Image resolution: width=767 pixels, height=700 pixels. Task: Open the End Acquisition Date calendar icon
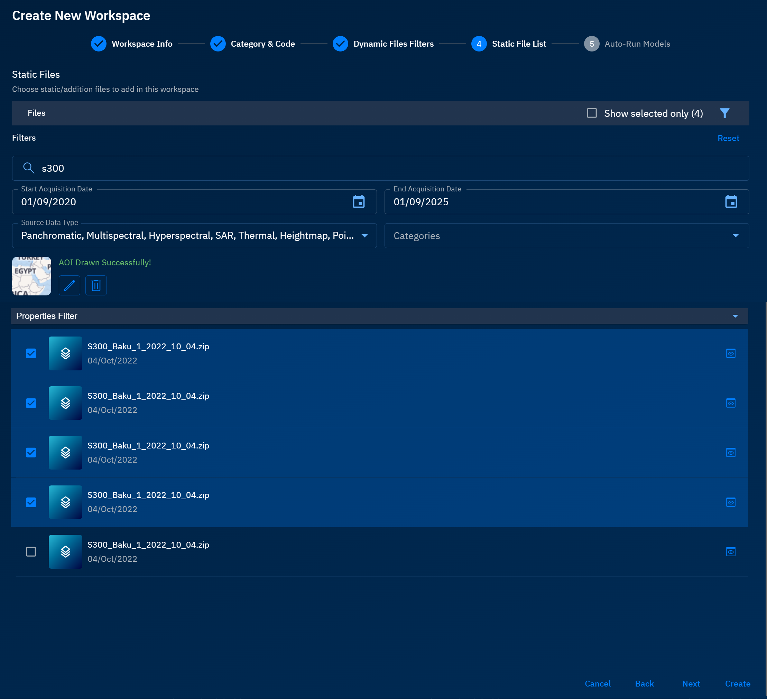click(x=730, y=202)
